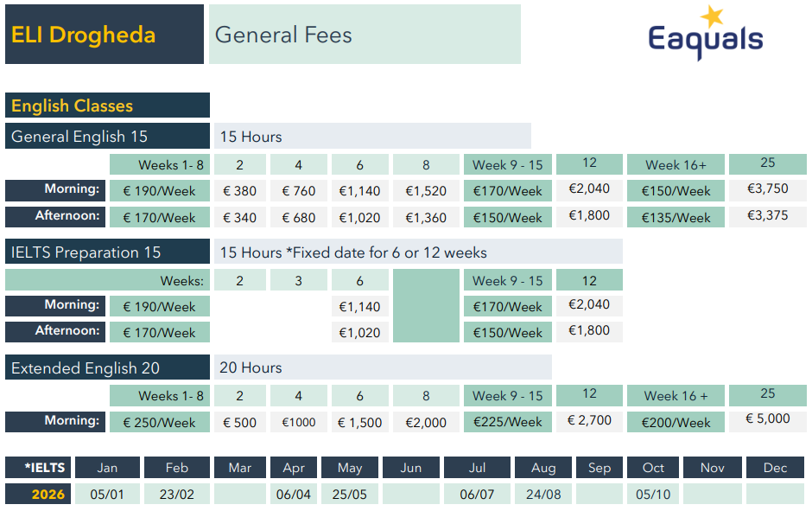Select the 24/08 August IELTS date
The width and height of the screenshot is (812, 511).
click(543, 494)
